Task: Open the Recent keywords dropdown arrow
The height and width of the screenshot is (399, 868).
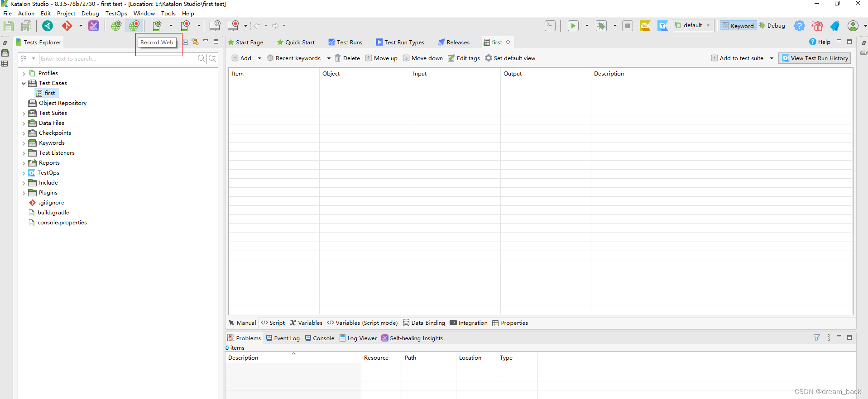Action: (329, 58)
